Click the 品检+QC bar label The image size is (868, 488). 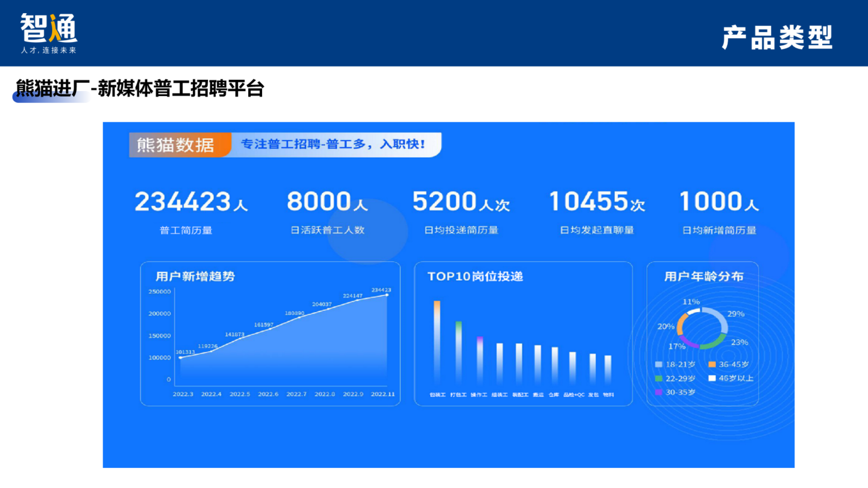(574, 395)
